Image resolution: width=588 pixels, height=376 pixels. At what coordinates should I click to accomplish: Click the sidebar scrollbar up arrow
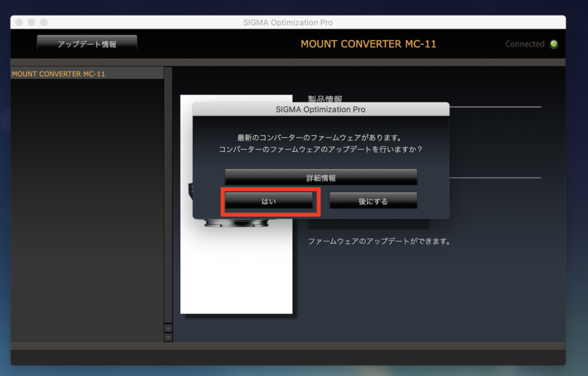pos(168,328)
